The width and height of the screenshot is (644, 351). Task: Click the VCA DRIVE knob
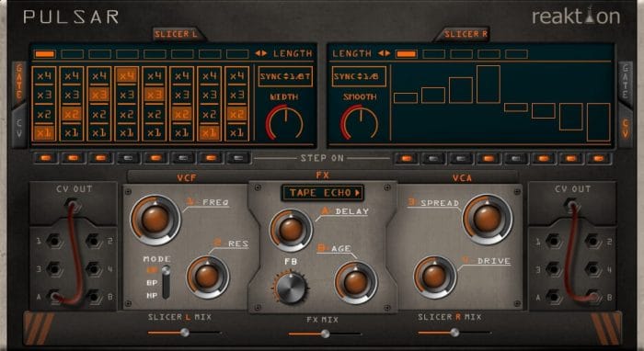[x=434, y=277]
